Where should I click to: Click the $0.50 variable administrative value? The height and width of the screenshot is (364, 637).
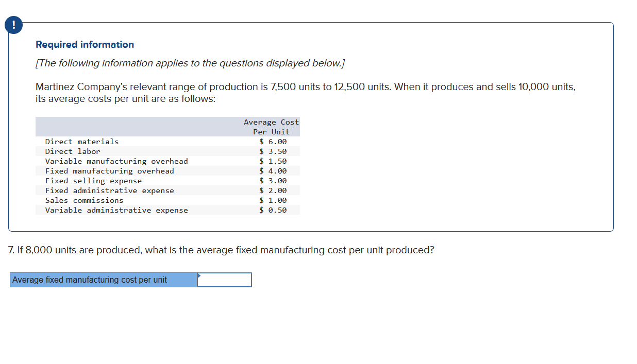tap(273, 210)
